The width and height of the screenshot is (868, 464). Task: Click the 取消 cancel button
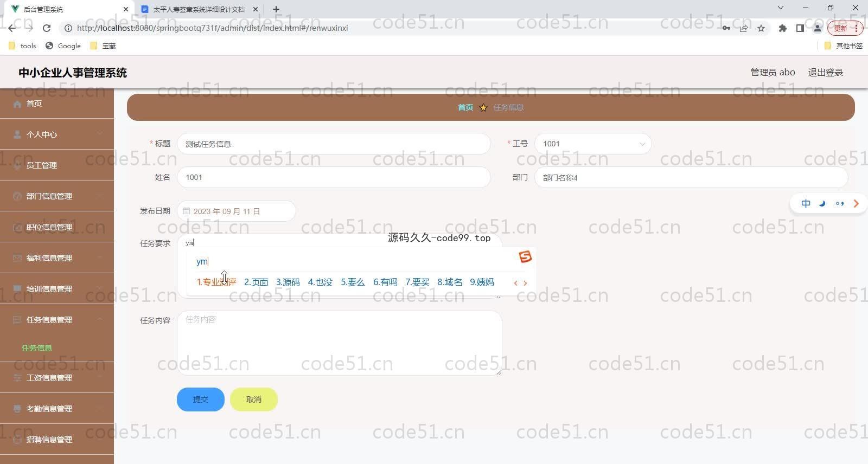click(x=254, y=399)
